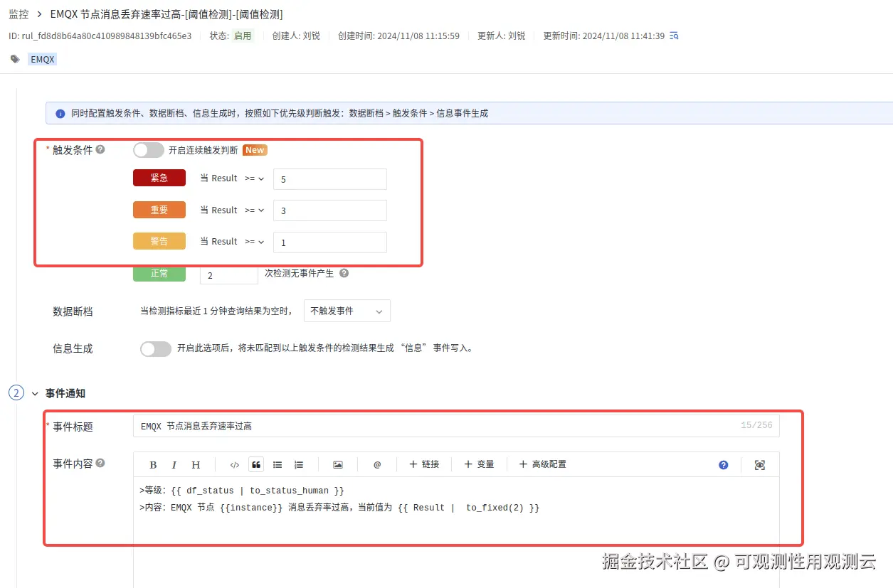This screenshot has width=893, height=588.
Task: Click into the 事件内容 editor text
Action: (x=455, y=532)
